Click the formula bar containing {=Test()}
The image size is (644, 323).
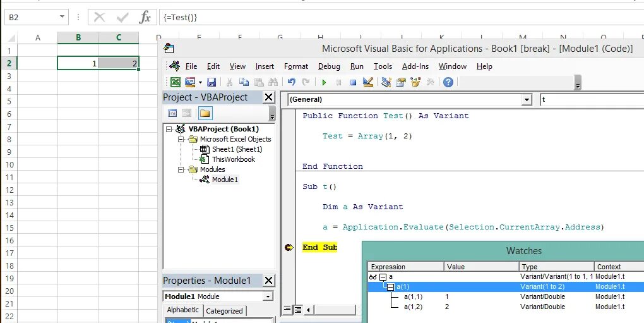click(x=402, y=17)
